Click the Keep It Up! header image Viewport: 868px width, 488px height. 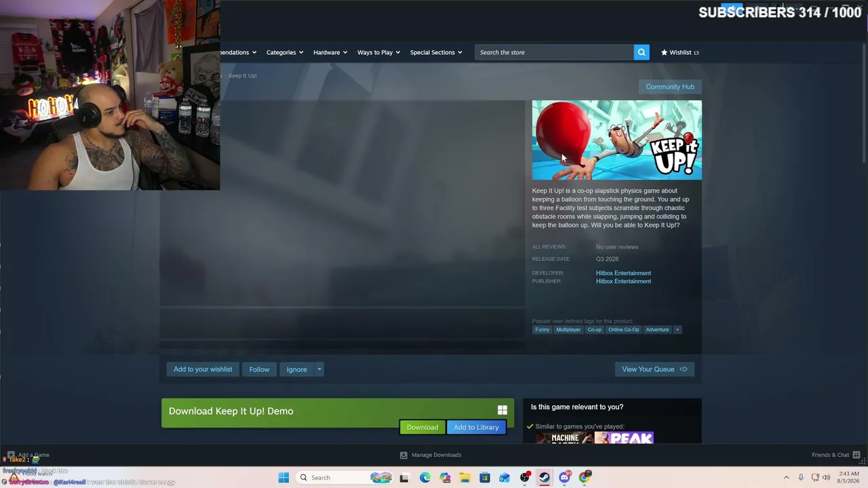pyautogui.click(x=616, y=140)
